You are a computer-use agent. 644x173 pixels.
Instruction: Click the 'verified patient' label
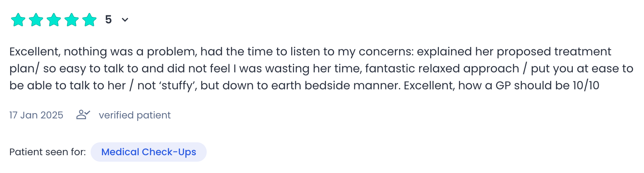(135, 115)
